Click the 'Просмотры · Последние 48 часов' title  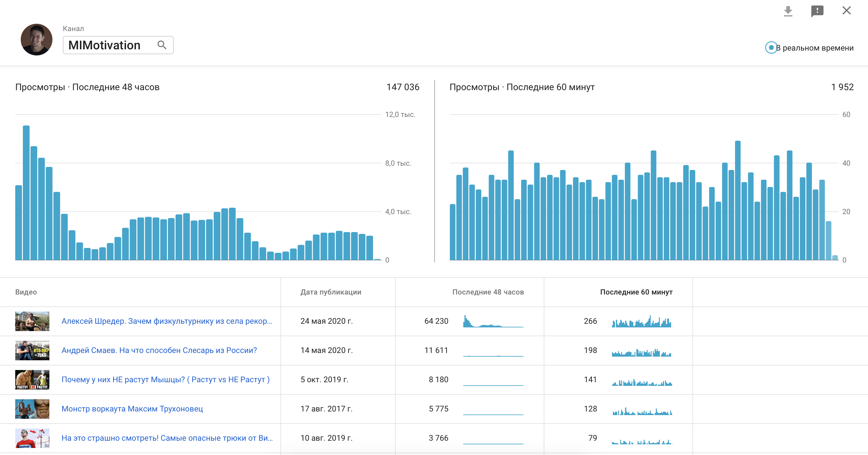click(87, 87)
